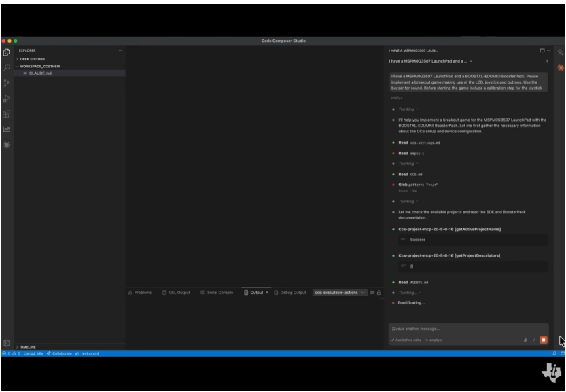Open the Extensions view
The width and height of the screenshot is (566, 392).
coord(7,114)
